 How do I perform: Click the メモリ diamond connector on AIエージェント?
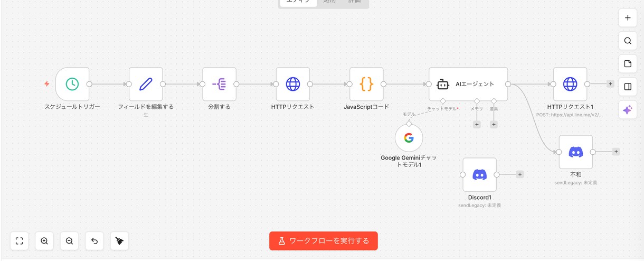(x=477, y=101)
